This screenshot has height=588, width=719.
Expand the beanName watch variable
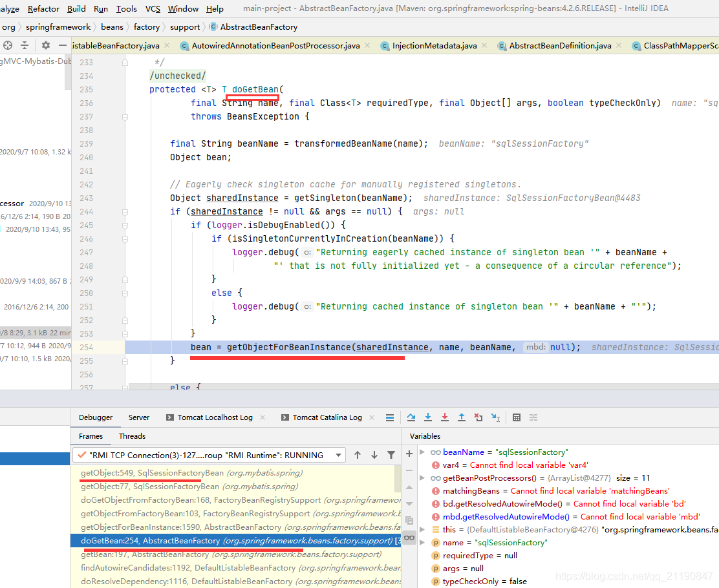[422, 452]
